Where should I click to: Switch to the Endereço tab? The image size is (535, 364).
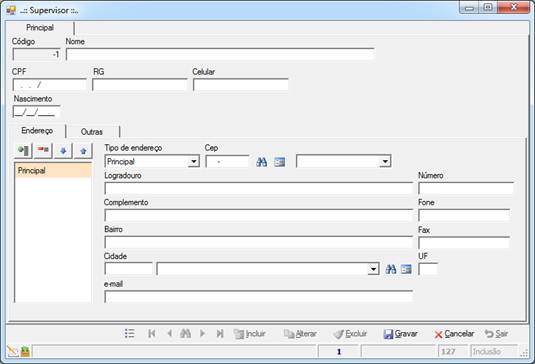click(37, 131)
